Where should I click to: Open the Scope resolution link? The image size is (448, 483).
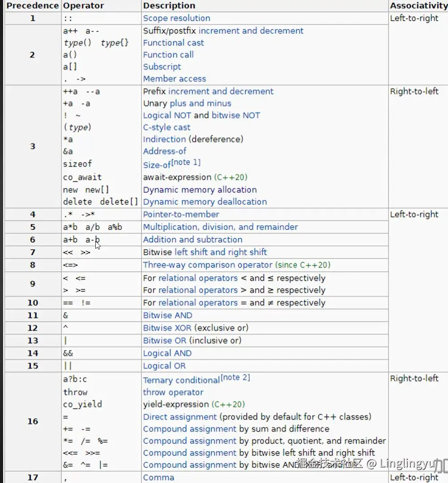176,18
